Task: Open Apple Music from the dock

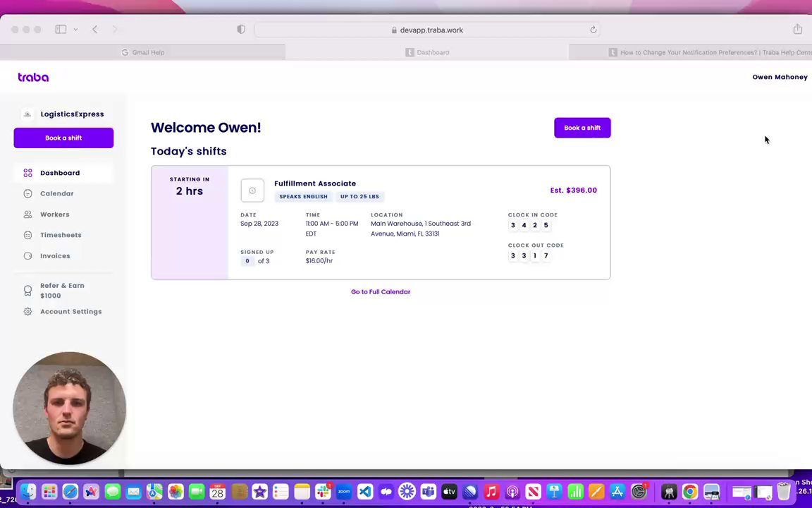Action: point(491,491)
